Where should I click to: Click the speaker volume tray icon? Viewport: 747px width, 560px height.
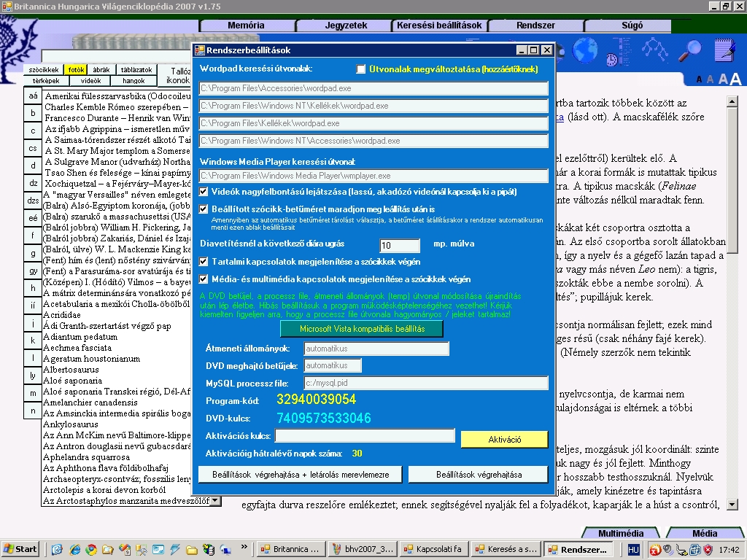(x=668, y=550)
